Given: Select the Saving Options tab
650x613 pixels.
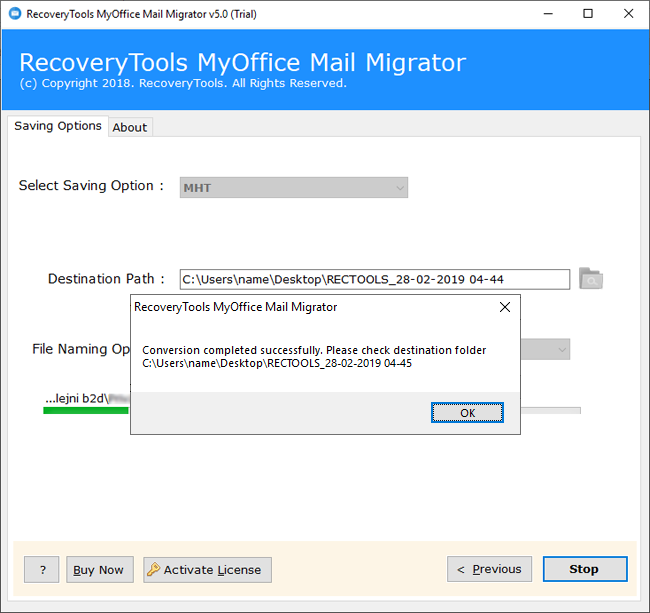Looking at the screenshot, I should (x=58, y=126).
